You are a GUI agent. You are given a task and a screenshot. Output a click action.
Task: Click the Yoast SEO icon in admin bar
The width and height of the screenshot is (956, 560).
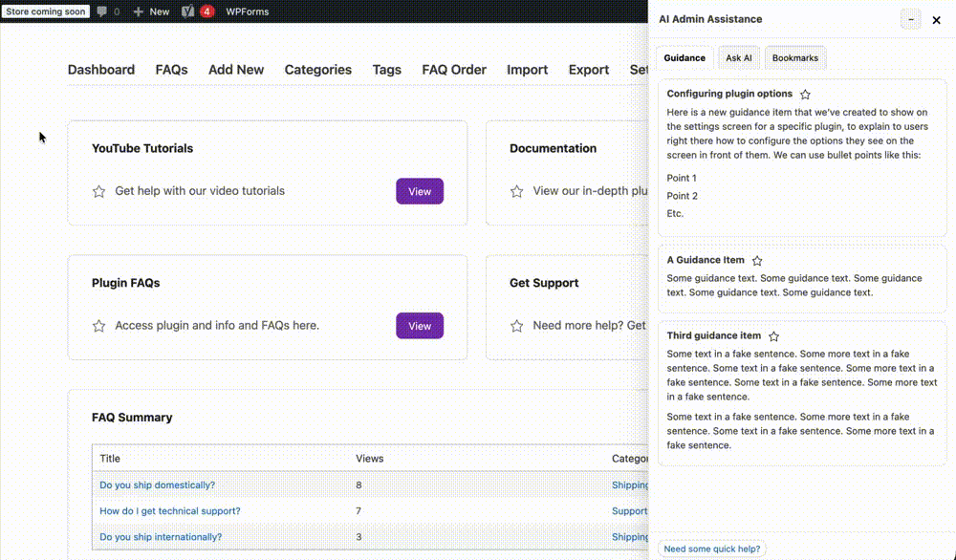pos(188,11)
